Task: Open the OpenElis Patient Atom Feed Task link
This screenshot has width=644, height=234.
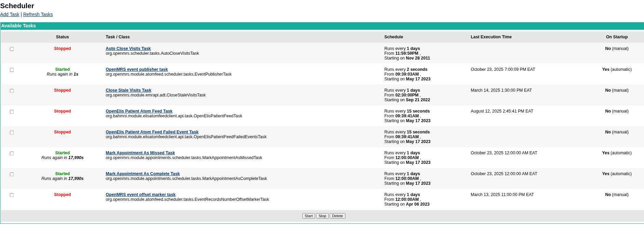Action: 139,111
